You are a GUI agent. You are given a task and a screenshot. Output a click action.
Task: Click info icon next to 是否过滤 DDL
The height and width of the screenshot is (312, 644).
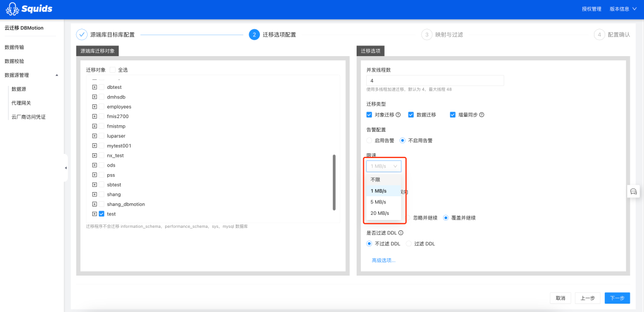pyautogui.click(x=401, y=233)
